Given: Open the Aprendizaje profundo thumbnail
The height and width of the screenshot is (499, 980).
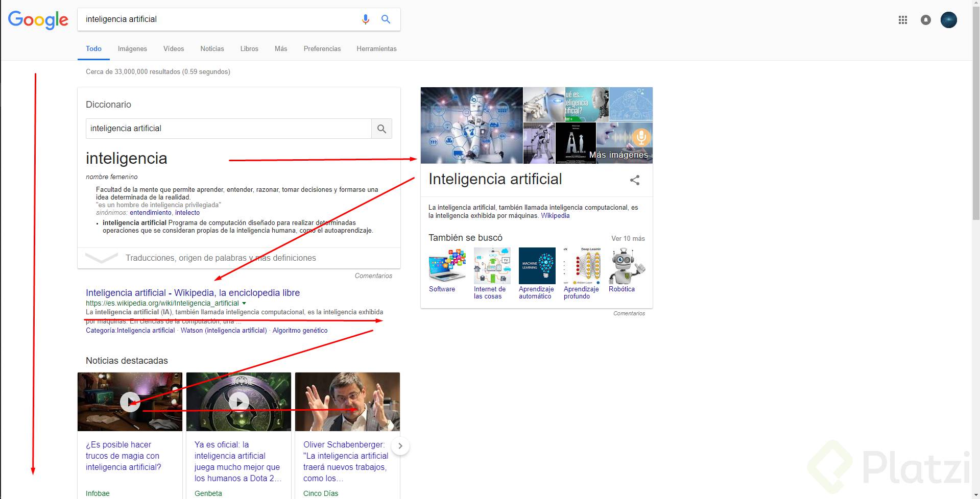Looking at the screenshot, I should click(582, 266).
